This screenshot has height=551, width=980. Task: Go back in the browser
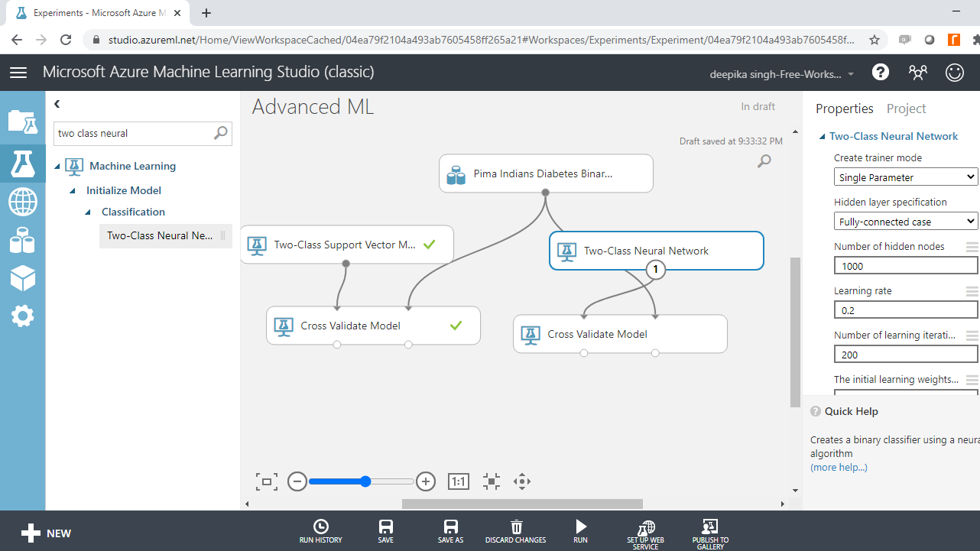17,40
